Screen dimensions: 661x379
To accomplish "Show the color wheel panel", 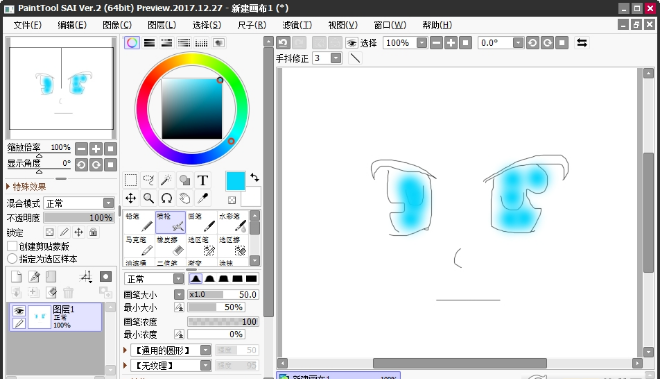I will coord(132,43).
